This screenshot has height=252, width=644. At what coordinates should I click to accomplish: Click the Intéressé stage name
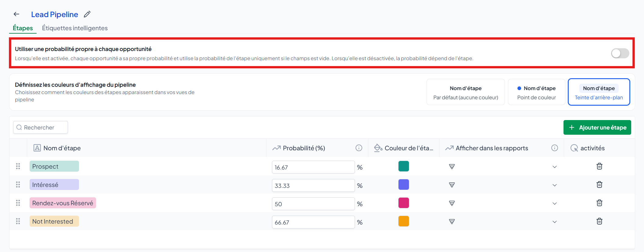(x=54, y=184)
